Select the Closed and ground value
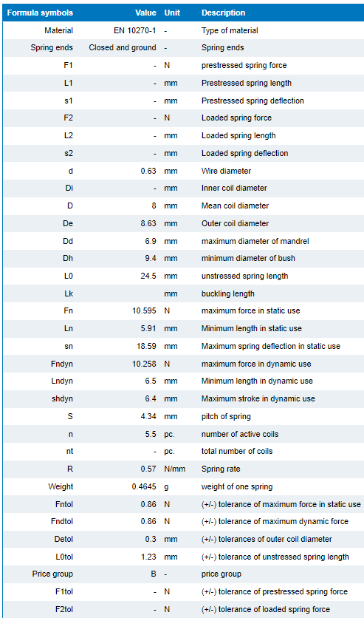This screenshot has height=618, width=364. click(123, 47)
